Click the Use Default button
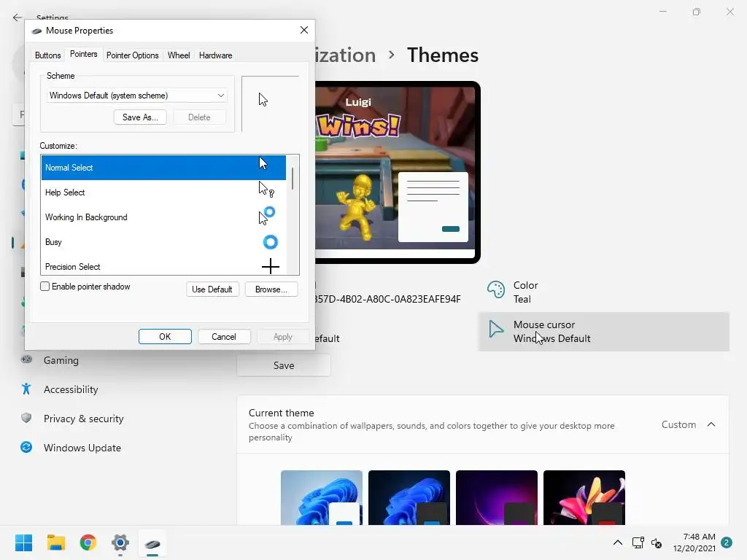The width and height of the screenshot is (747, 560). click(212, 289)
